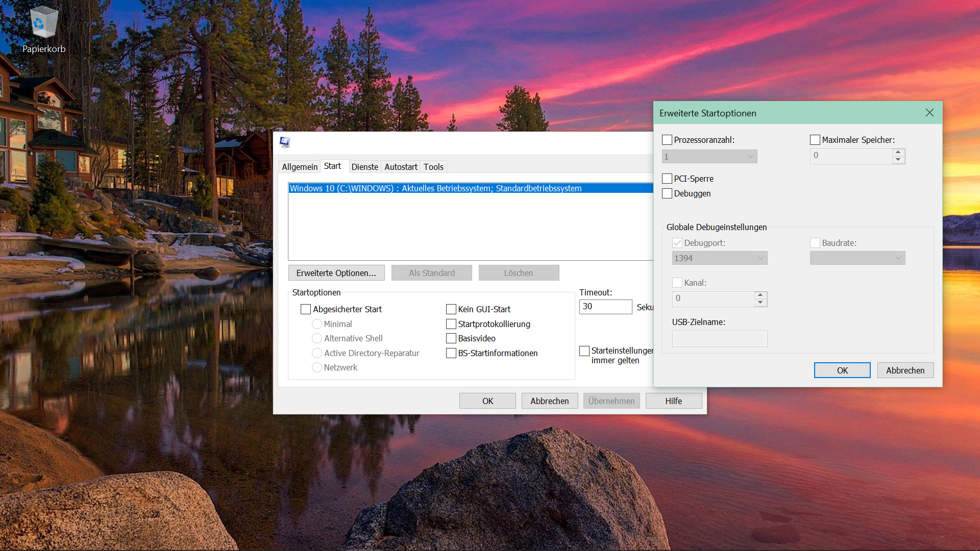The image size is (980, 551).
Task: Open the Papierkorb desktop icon
Action: (44, 30)
